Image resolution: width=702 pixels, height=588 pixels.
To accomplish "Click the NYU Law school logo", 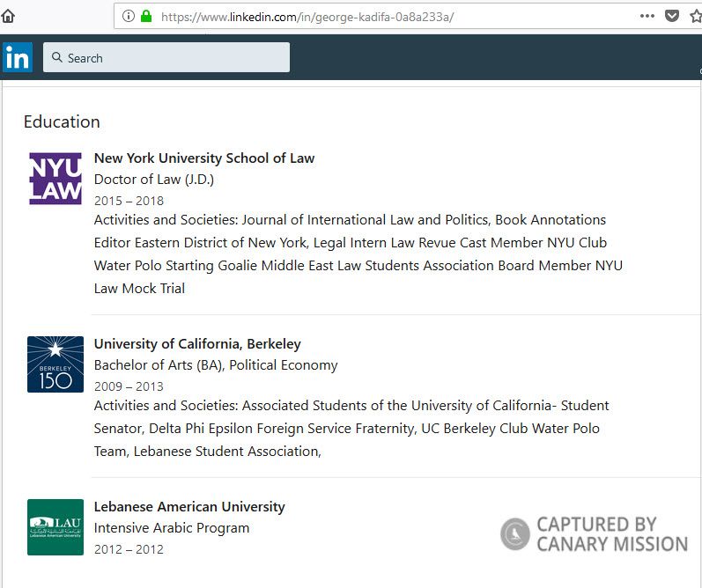I will point(55,179).
